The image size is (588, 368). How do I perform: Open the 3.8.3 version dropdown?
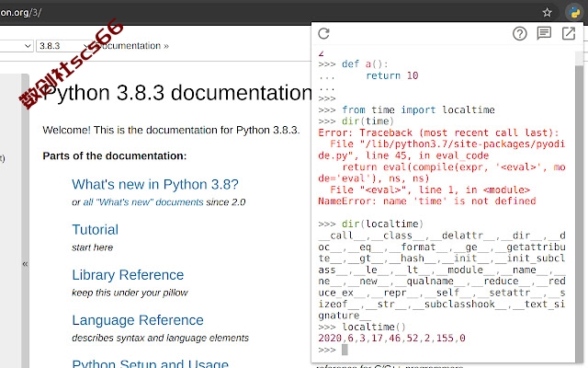[63, 46]
